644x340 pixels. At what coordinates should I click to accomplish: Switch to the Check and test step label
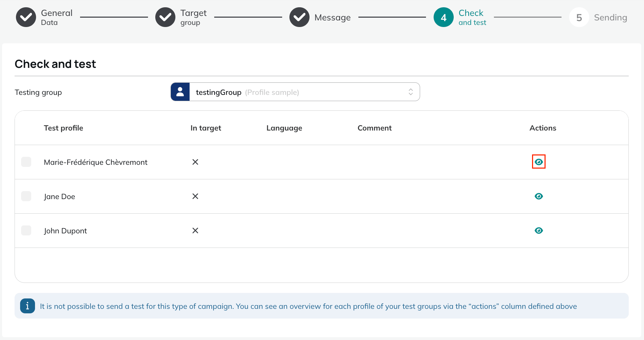pyautogui.click(x=472, y=17)
